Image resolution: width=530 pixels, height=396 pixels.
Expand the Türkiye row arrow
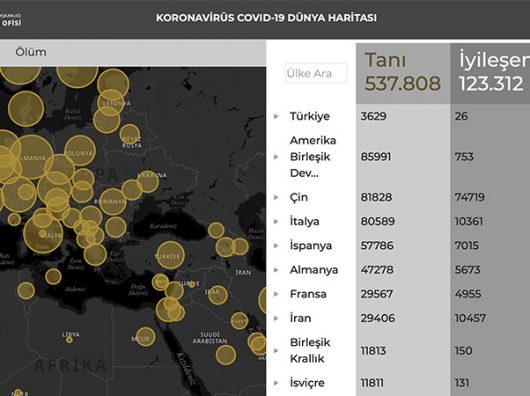(x=276, y=116)
